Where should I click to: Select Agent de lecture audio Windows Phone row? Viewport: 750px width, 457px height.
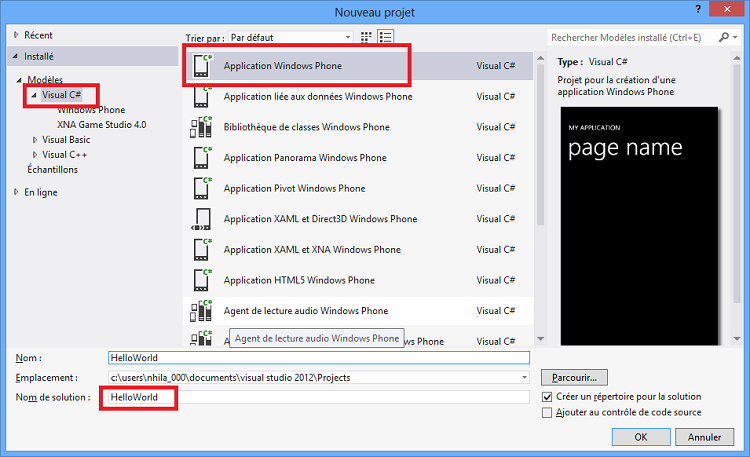point(358,311)
